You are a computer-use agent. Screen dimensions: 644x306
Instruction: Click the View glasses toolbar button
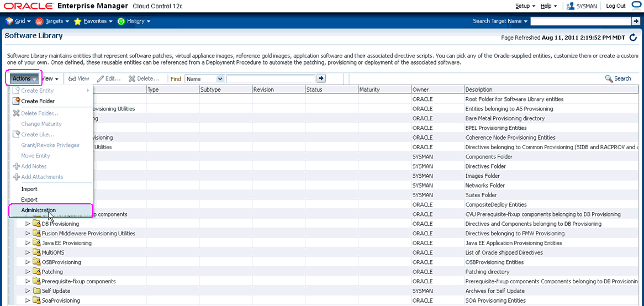tap(79, 78)
